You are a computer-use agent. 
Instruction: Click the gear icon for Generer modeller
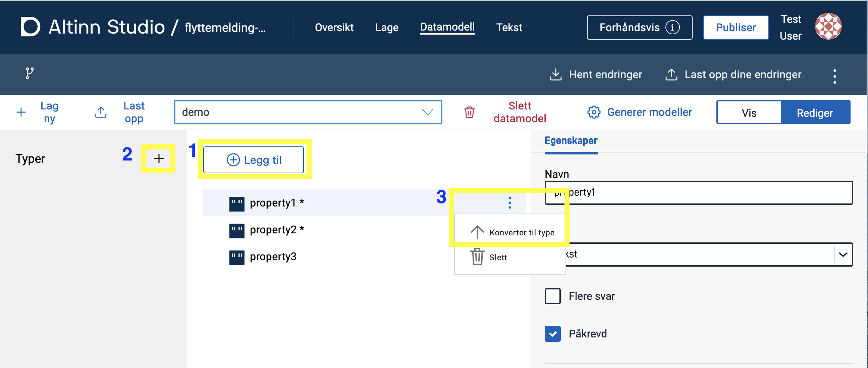(594, 112)
